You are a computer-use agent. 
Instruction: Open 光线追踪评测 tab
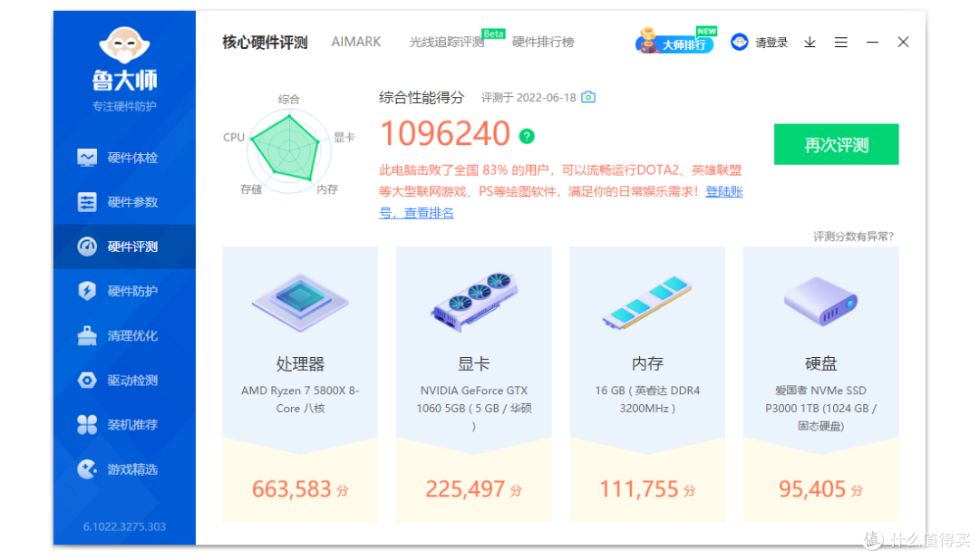(x=446, y=42)
